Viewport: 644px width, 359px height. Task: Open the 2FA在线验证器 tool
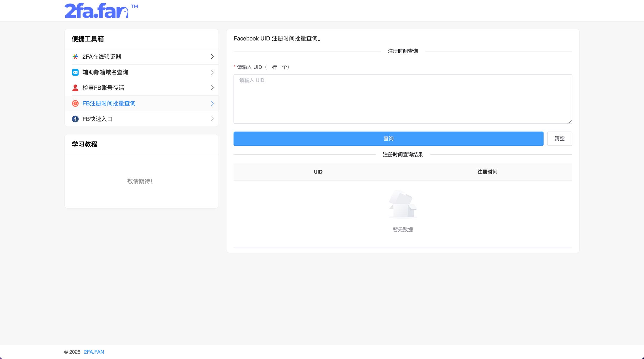(x=142, y=57)
